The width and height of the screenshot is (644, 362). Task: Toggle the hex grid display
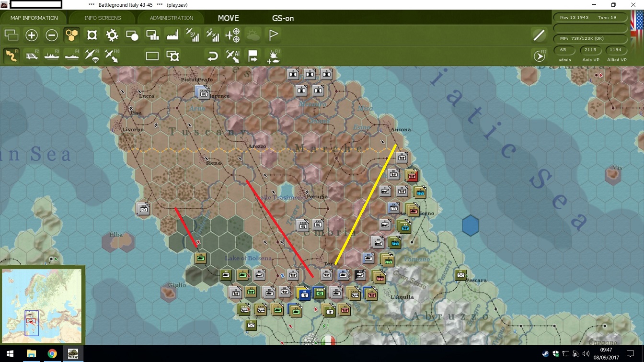point(72,35)
